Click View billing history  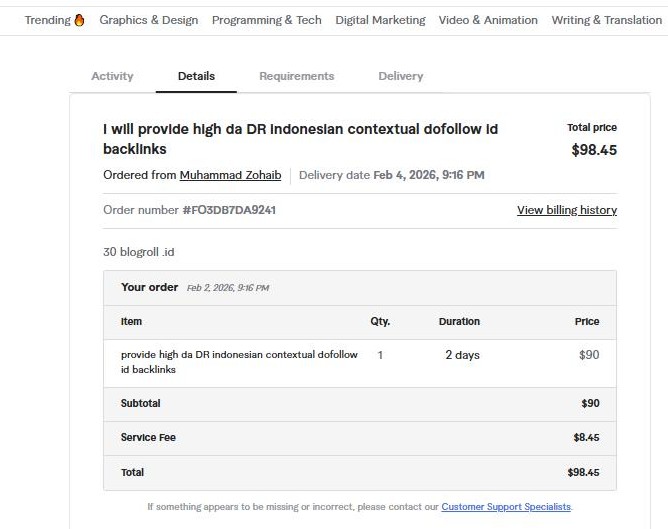pyautogui.click(x=566, y=210)
